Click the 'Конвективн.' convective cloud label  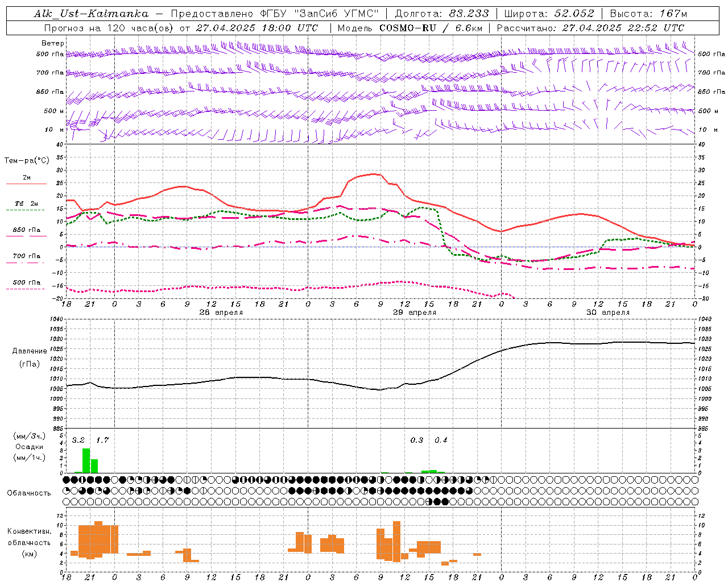pos(30,531)
